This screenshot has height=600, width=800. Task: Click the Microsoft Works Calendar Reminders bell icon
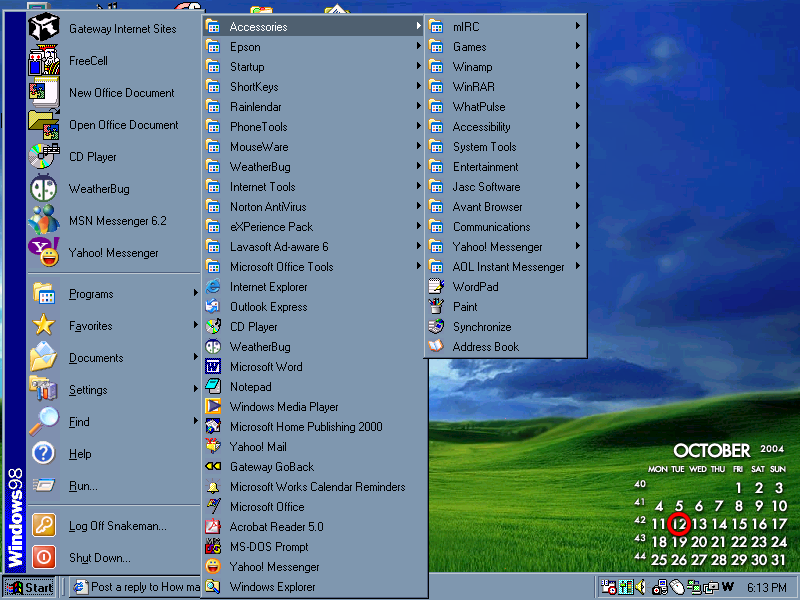point(213,486)
